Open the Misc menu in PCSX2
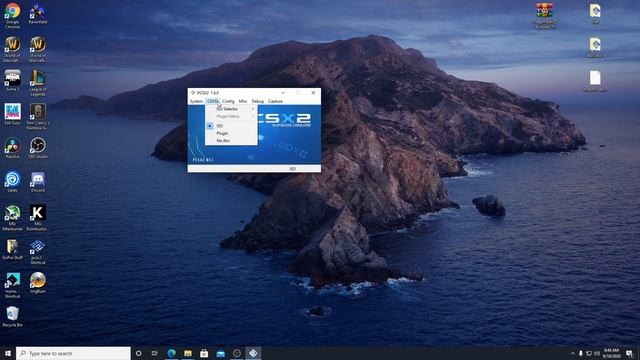 tap(243, 101)
